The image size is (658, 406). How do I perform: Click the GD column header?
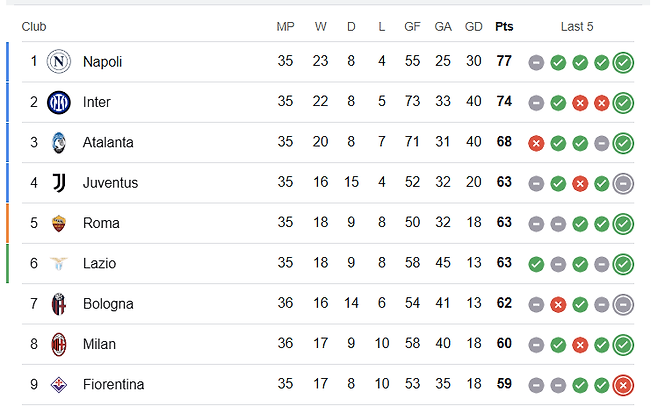(473, 27)
